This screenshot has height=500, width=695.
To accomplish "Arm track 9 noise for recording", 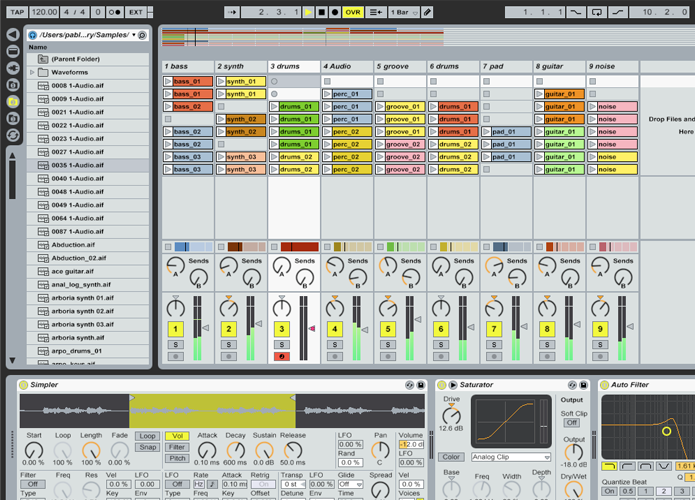I will 600,356.
